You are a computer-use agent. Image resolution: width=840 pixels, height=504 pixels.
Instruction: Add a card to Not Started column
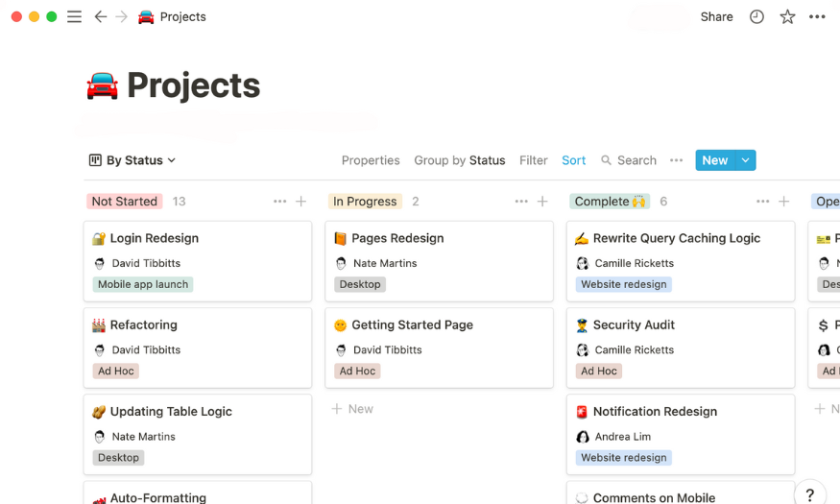pyautogui.click(x=301, y=202)
